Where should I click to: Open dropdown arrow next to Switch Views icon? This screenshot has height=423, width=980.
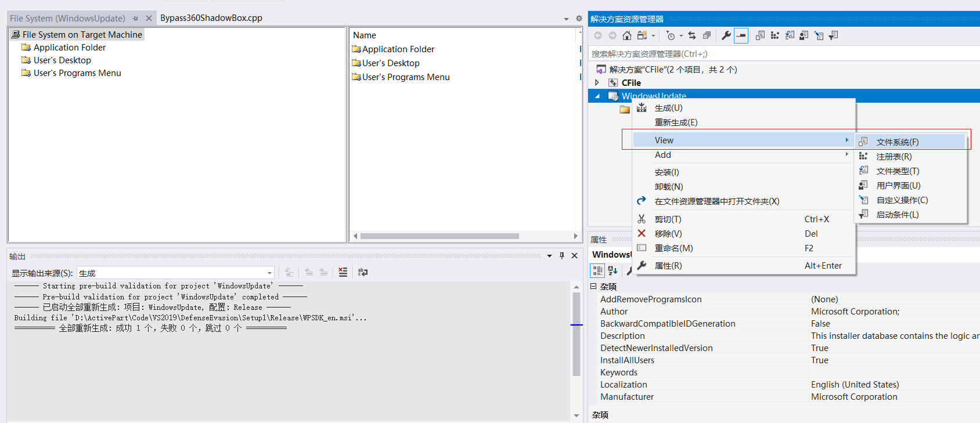[653, 36]
